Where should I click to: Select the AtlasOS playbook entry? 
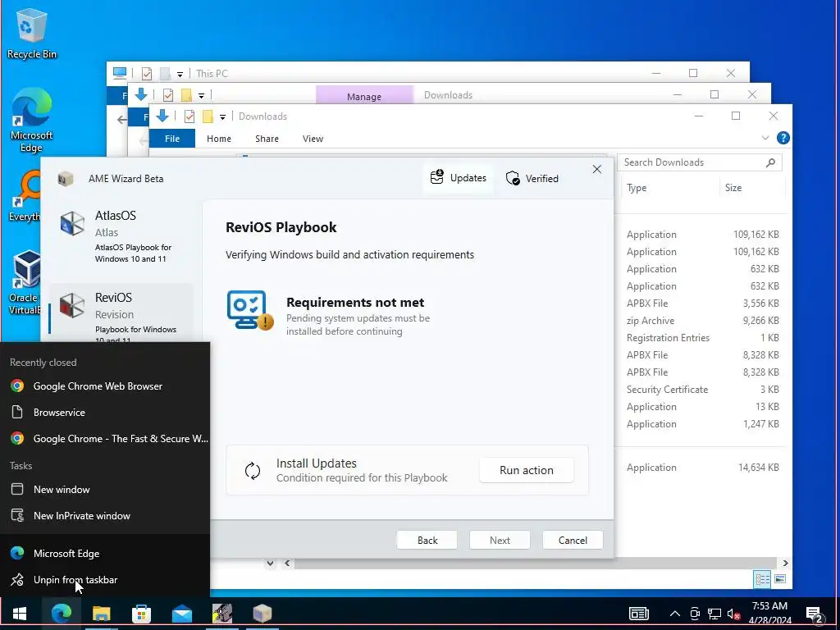click(121, 237)
